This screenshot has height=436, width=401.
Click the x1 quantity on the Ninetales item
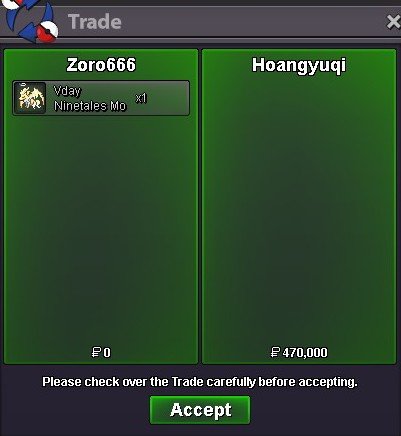point(141,98)
